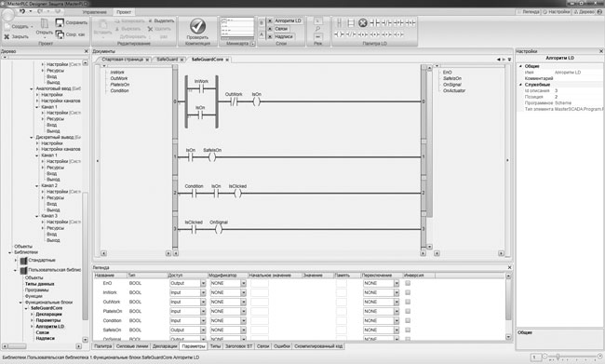Click the OnSignal coil on rung 3
Viewport: 605px width, 364px height.
(219, 229)
